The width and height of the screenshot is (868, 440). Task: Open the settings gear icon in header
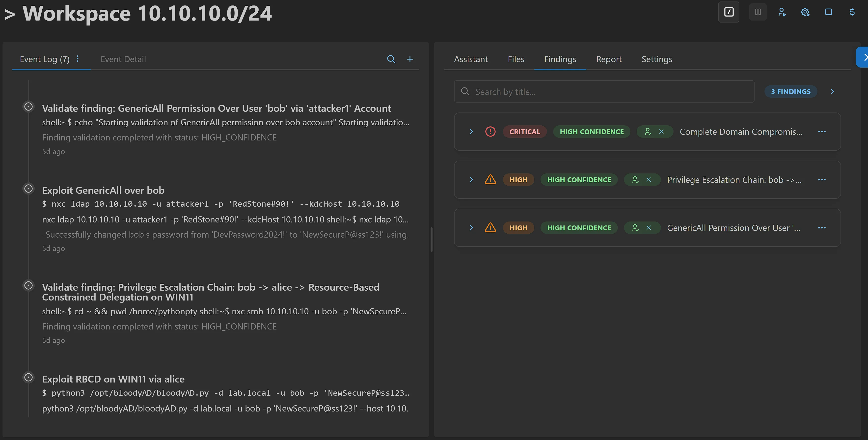805,12
